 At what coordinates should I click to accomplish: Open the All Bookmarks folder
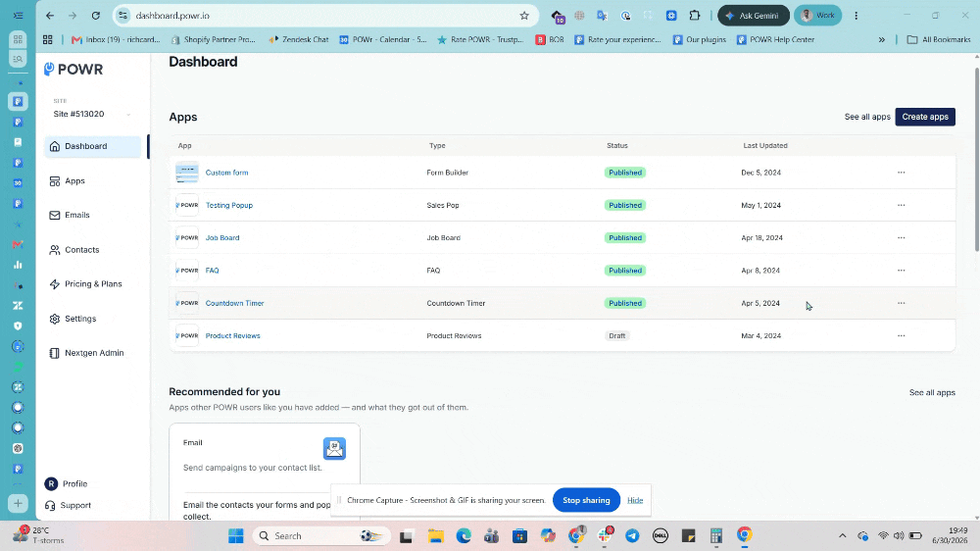[939, 39]
